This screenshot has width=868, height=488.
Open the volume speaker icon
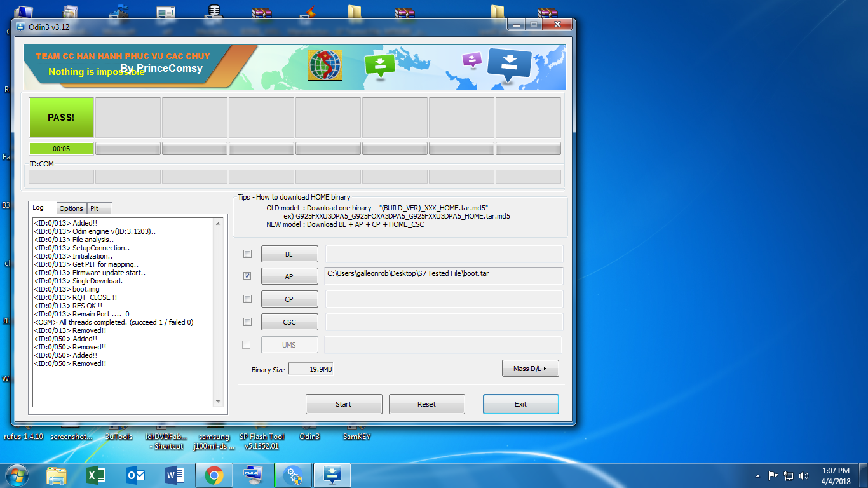(804, 475)
